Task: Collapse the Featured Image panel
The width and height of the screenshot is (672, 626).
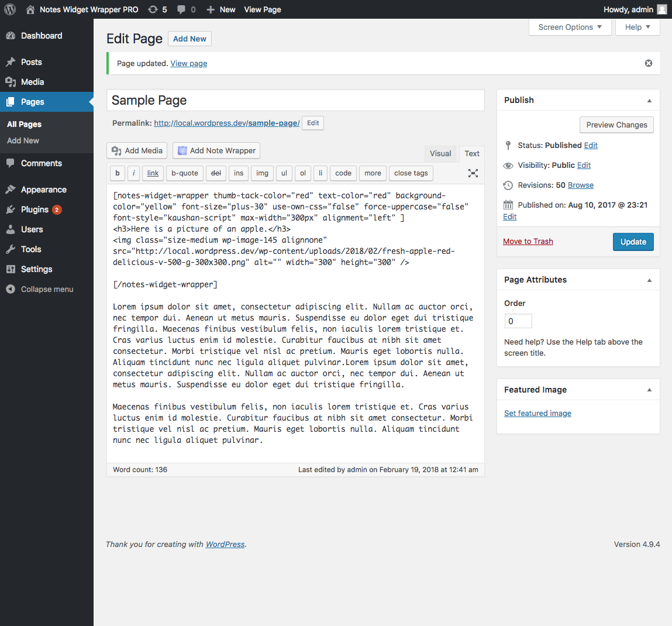Action: (649, 389)
